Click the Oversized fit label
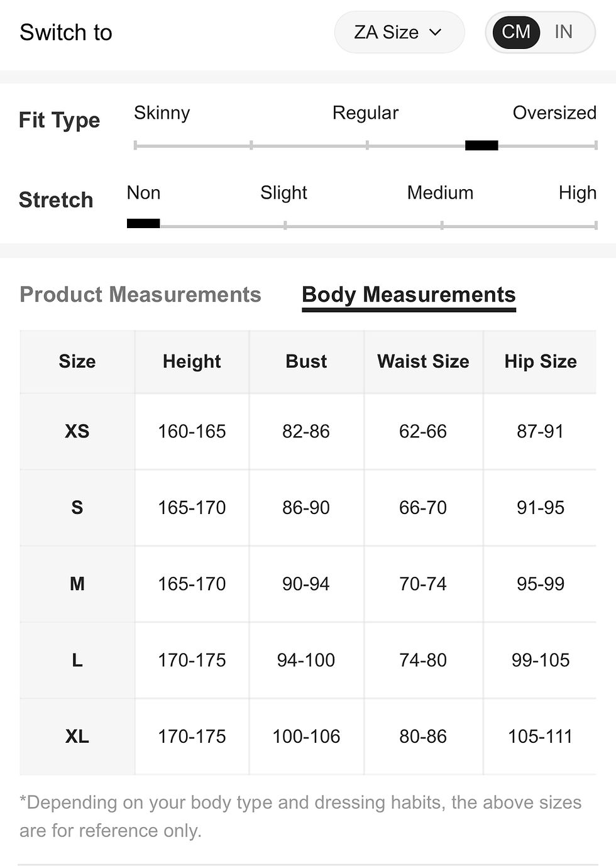The width and height of the screenshot is (616, 866). 554,112
